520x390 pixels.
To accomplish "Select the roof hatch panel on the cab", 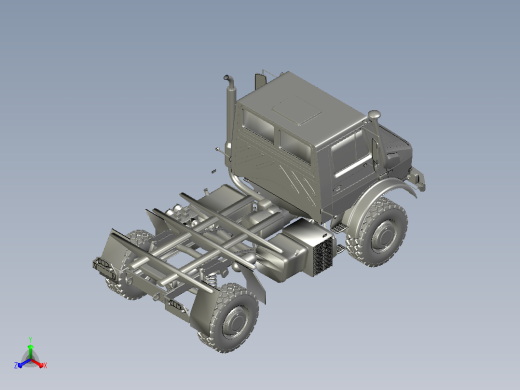I will [x=297, y=111].
